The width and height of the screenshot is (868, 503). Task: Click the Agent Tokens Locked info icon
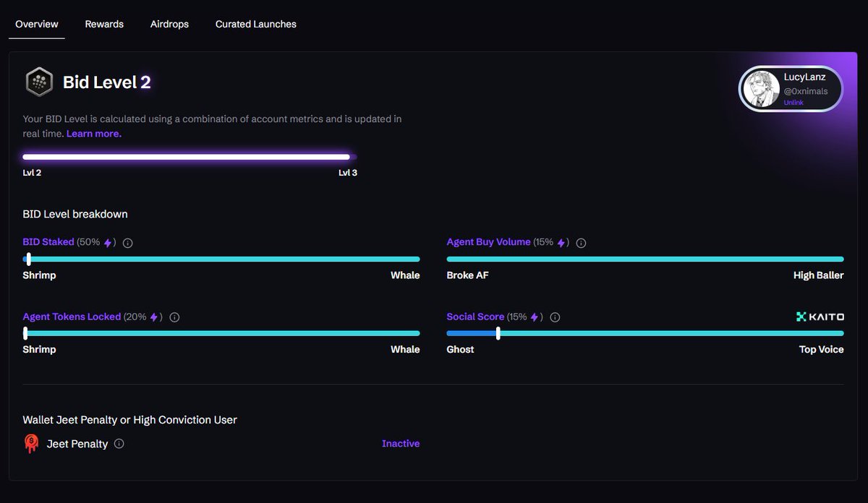click(x=174, y=317)
